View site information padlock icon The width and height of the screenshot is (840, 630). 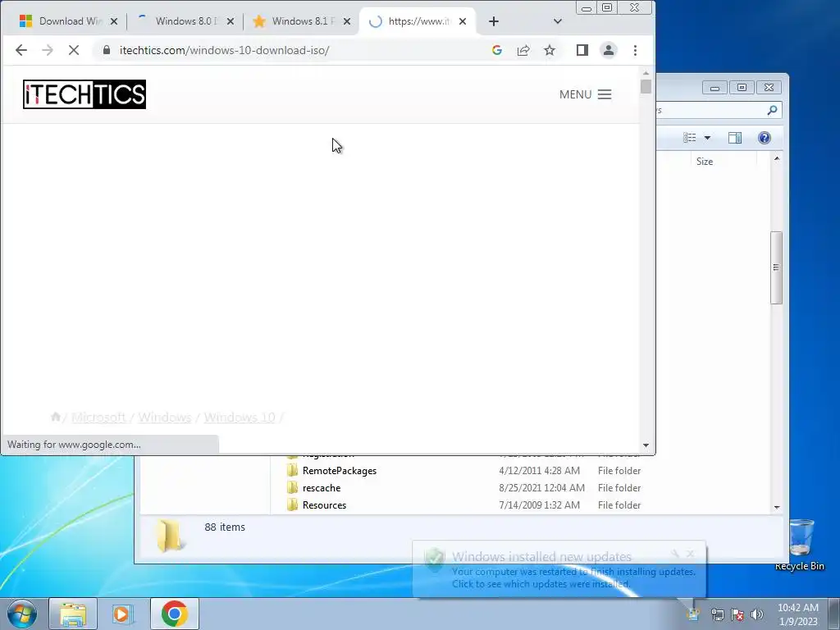coord(107,50)
